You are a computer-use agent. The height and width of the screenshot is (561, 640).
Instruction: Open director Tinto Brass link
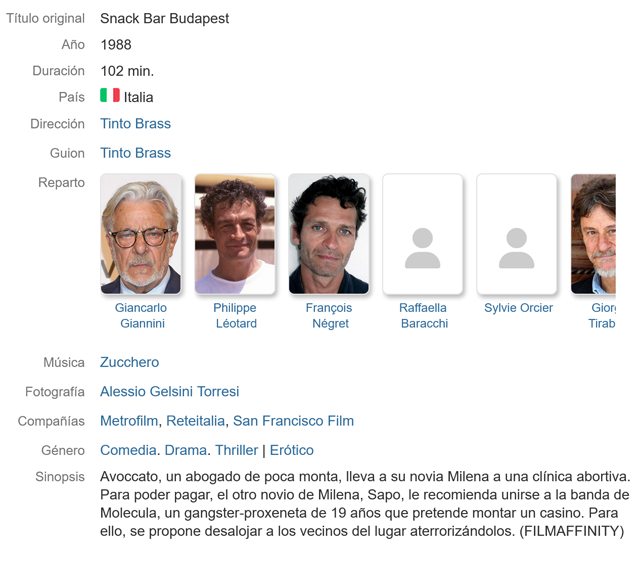click(135, 124)
